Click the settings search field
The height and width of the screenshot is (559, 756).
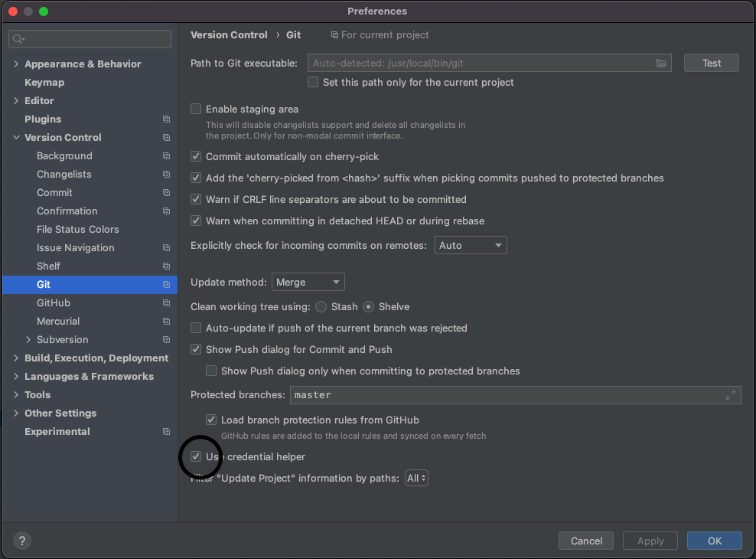coord(90,39)
